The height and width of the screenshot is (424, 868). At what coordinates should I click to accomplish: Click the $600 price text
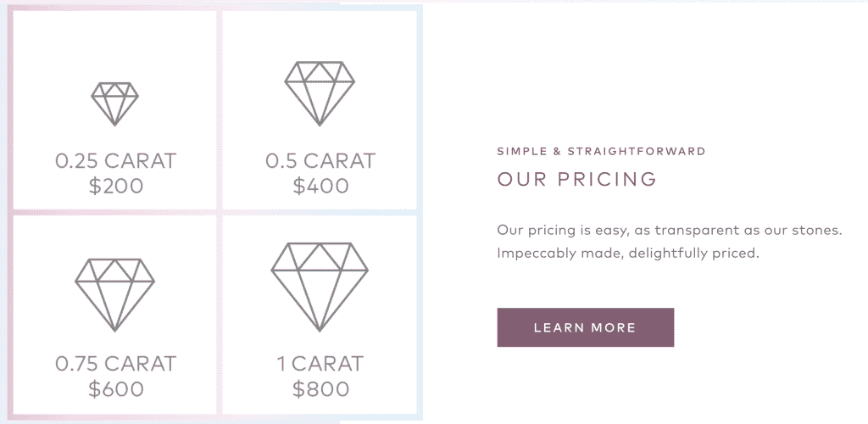(115, 389)
